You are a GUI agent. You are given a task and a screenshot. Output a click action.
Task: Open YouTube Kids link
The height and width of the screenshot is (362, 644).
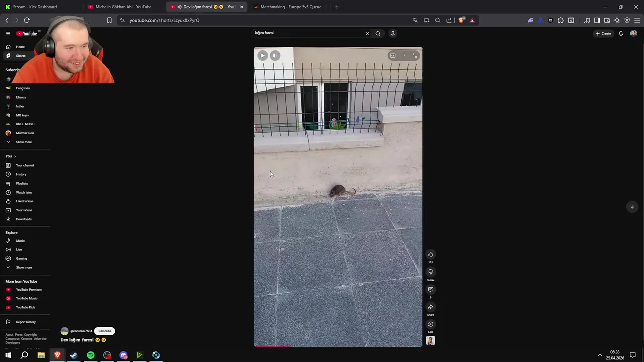point(25,307)
